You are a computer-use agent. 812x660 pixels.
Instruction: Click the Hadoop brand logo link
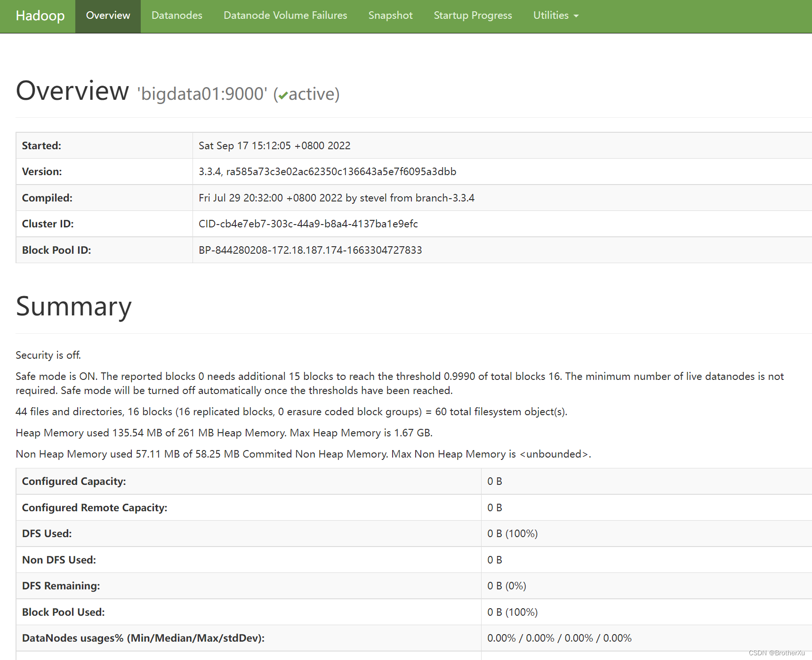coord(40,16)
